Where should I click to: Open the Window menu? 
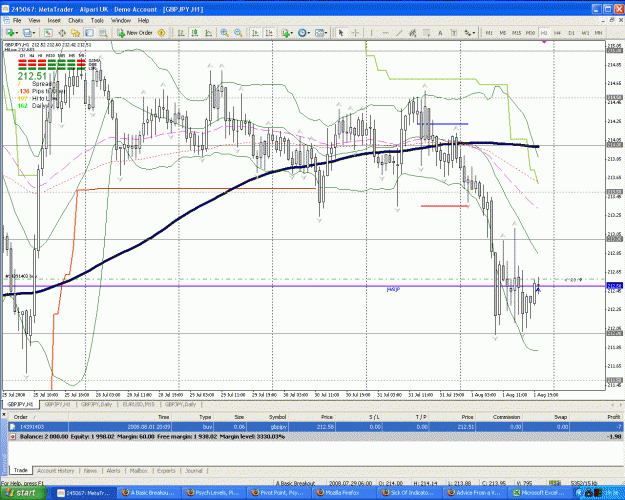[121, 20]
